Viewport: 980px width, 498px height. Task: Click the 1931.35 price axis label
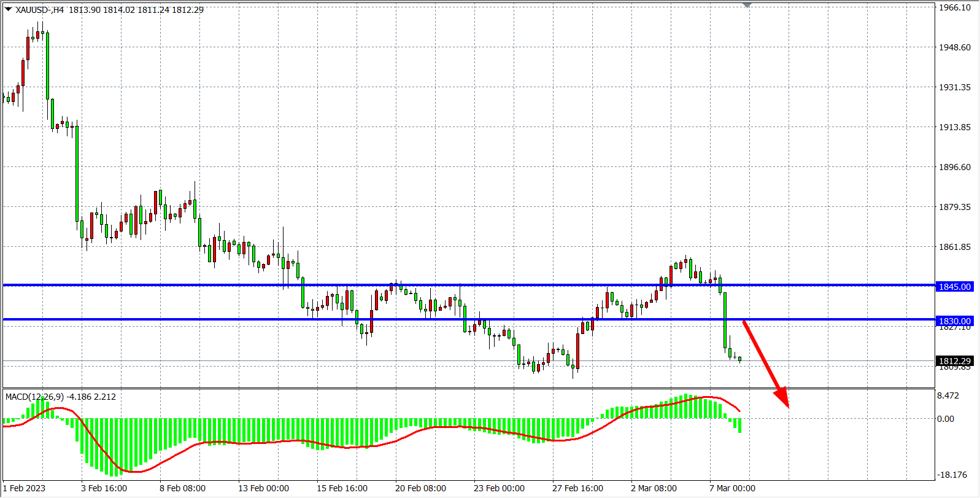(954, 87)
